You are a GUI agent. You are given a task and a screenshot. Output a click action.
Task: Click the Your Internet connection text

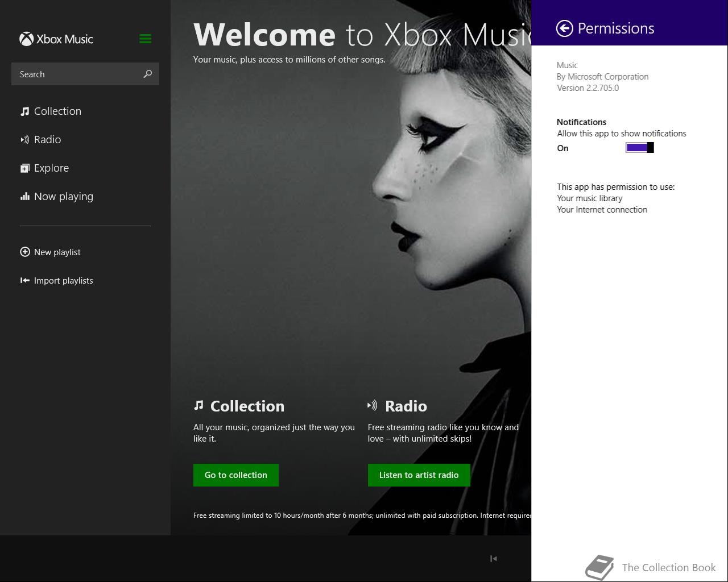(x=602, y=210)
